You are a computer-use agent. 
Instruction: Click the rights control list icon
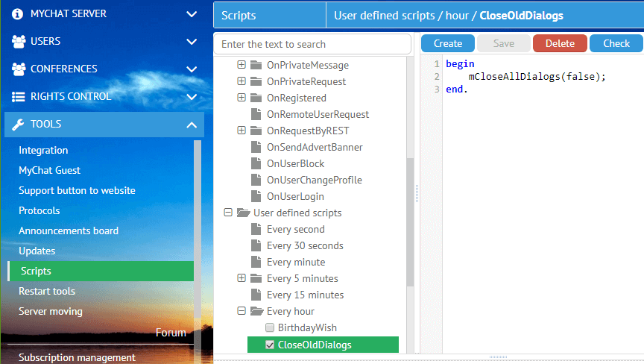[x=19, y=97]
